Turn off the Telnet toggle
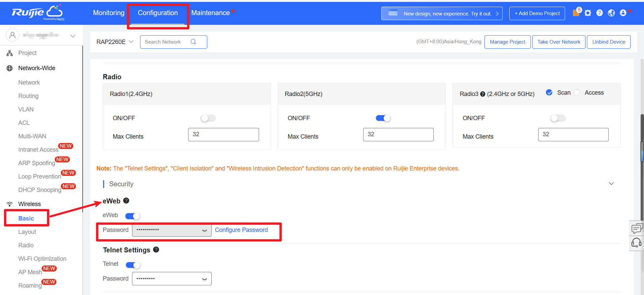 click(133, 265)
